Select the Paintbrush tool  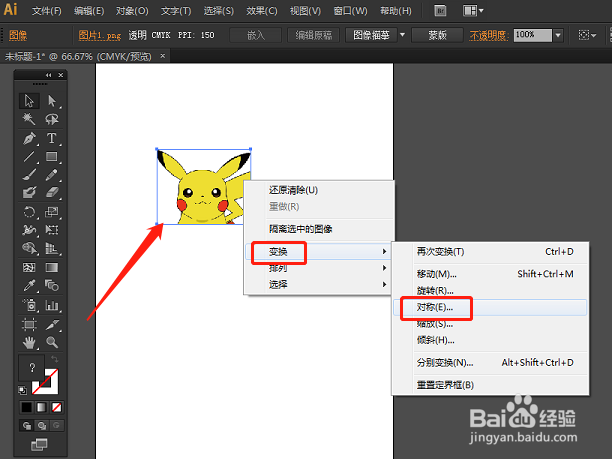[x=29, y=174]
